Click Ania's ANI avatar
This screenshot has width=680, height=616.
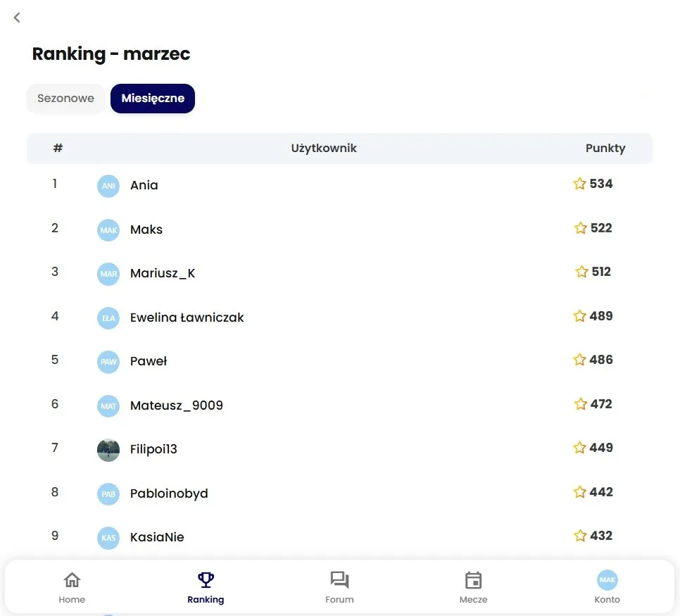pos(108,186)
